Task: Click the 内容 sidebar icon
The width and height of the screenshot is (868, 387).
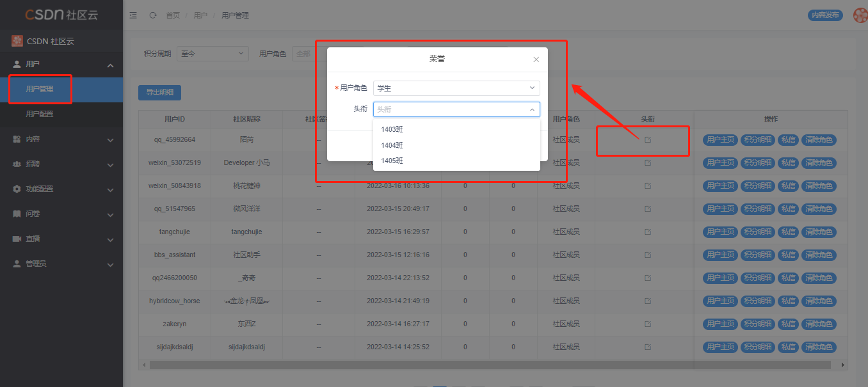Action: (17, 139)
